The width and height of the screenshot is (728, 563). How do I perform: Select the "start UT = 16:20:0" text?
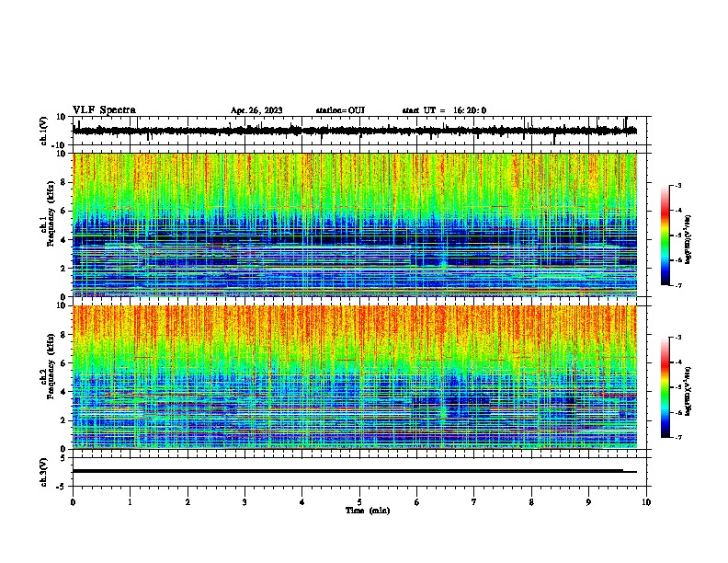(444, 110)
